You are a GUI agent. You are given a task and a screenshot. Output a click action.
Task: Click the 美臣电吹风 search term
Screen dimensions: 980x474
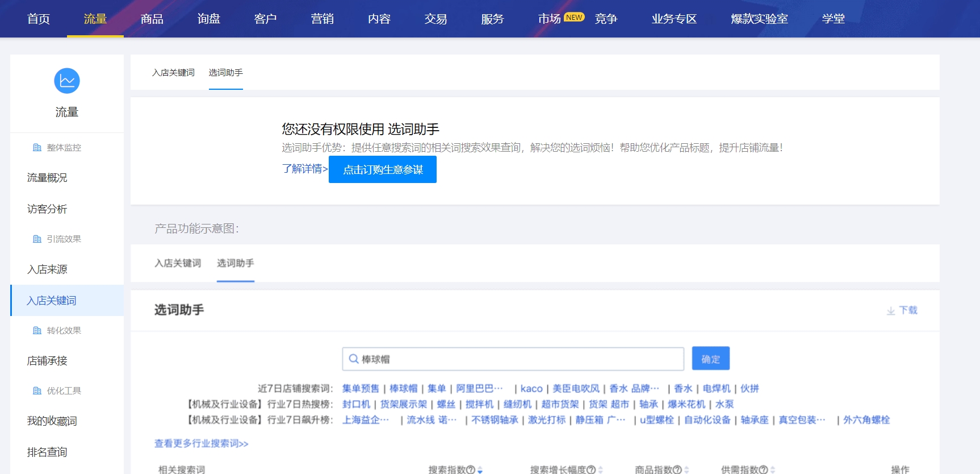click(576, 389)
